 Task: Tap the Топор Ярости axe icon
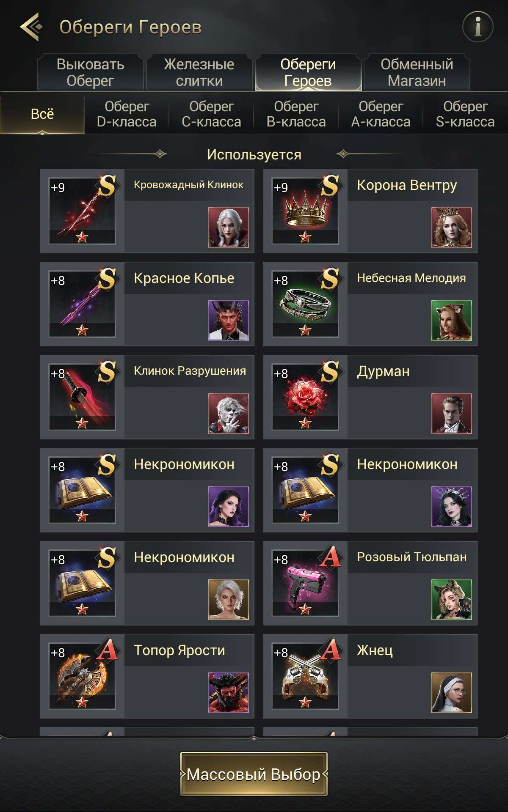click(x=82, y=676)
